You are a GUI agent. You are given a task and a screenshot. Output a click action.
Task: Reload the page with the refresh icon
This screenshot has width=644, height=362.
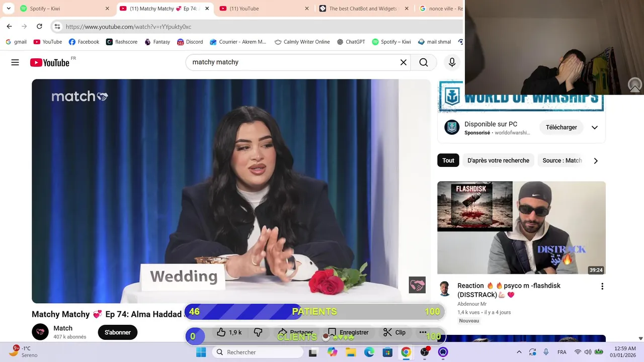click(39, 27)
